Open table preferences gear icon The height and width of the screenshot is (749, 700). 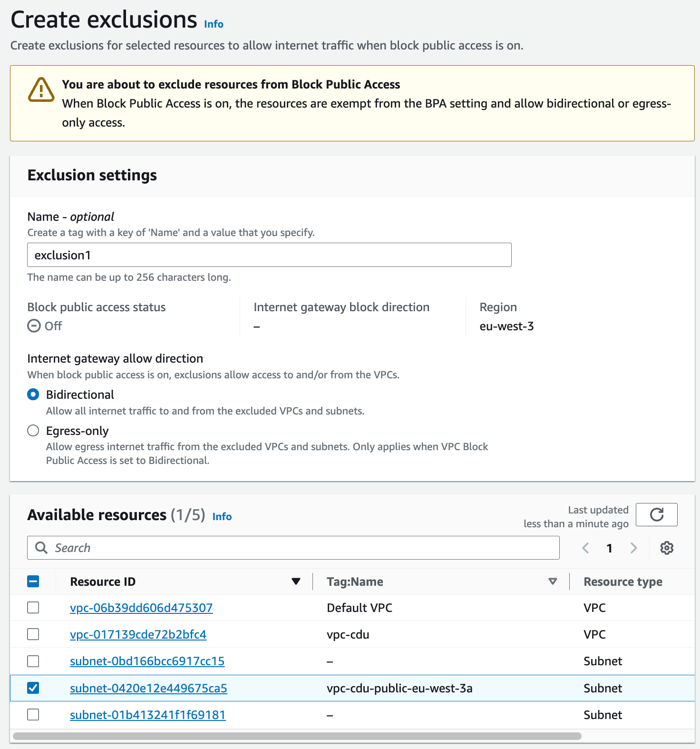tap(667, 548)
